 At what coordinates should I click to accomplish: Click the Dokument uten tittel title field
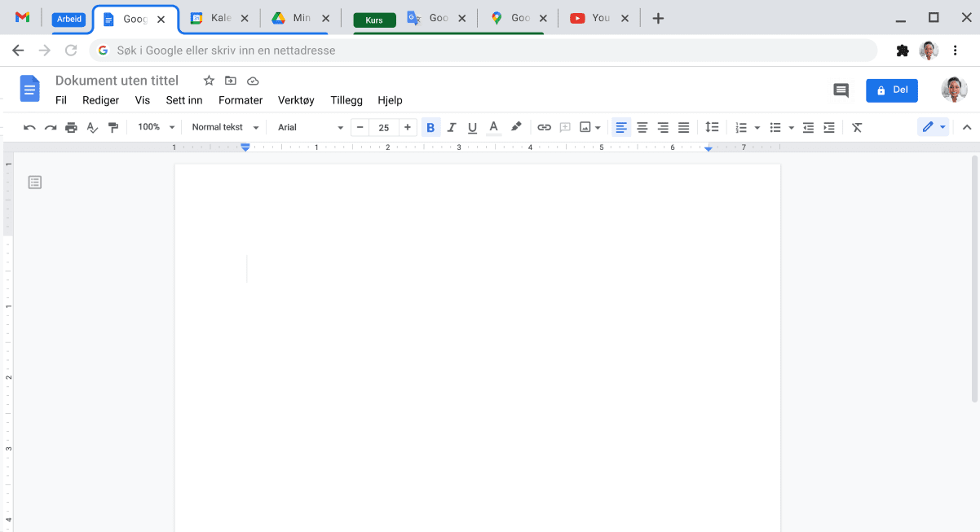(117, 81)
